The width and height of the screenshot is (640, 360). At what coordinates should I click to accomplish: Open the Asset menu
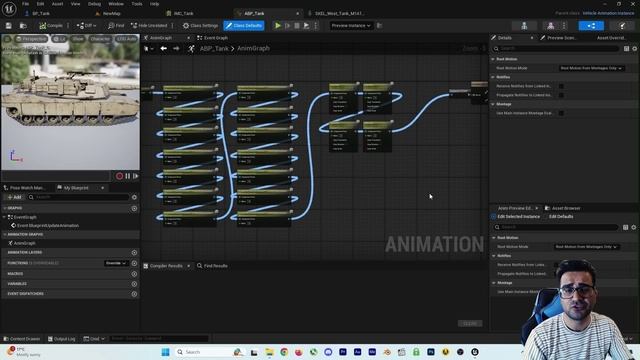click(57, 4)
